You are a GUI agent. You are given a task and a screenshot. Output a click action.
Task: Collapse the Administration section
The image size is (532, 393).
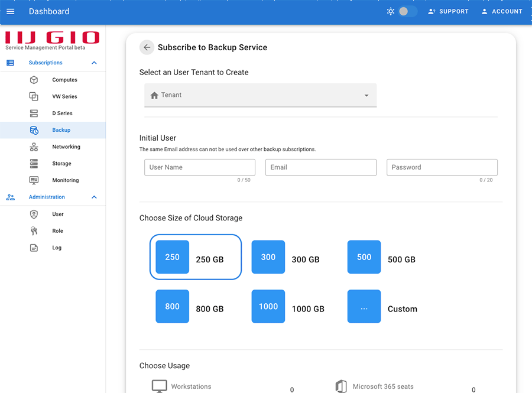(x=94, y=197)
